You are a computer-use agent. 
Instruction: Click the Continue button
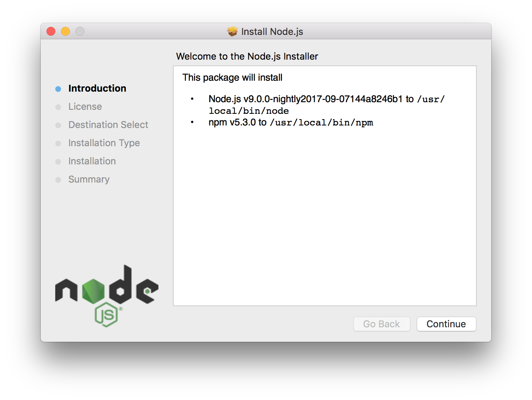point(446,324)
